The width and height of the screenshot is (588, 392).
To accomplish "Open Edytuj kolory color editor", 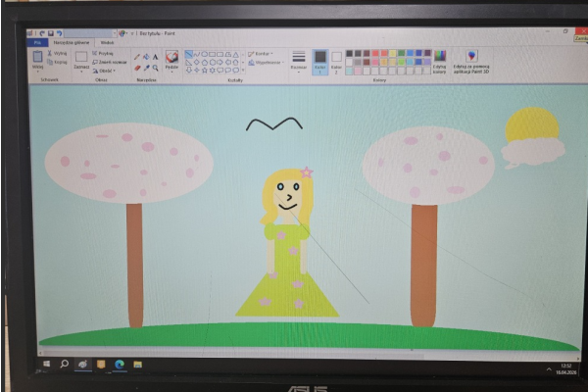I will [x=439, y=61].
